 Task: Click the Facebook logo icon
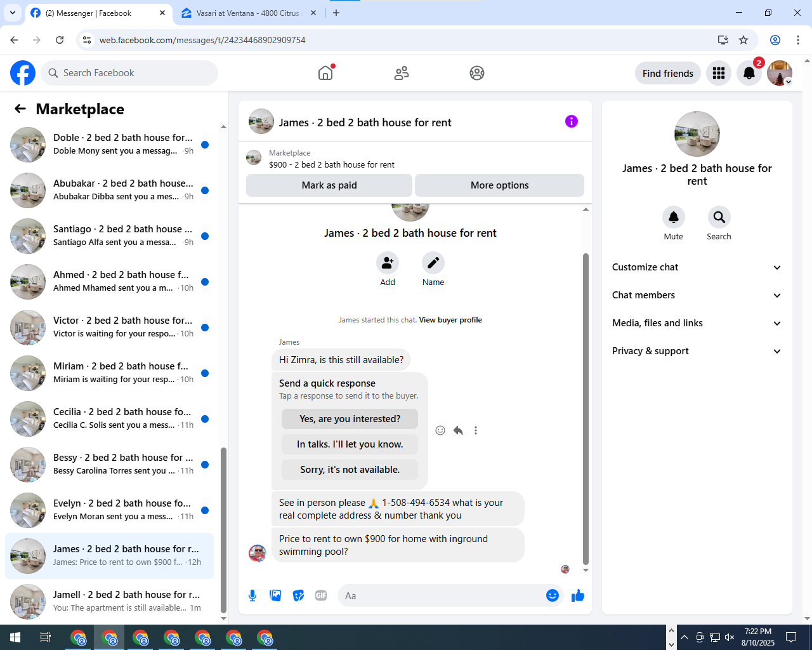click(x=23, y=73)
